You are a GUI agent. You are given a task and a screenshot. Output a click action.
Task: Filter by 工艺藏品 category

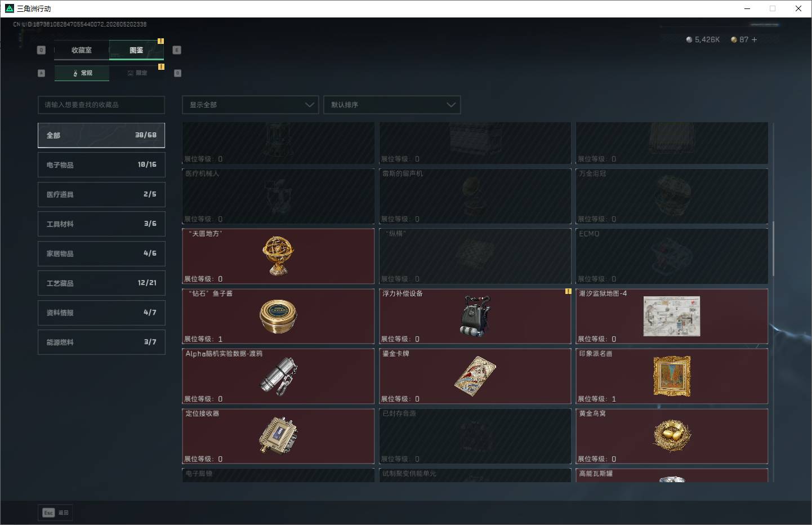click(x=101, y=283)
